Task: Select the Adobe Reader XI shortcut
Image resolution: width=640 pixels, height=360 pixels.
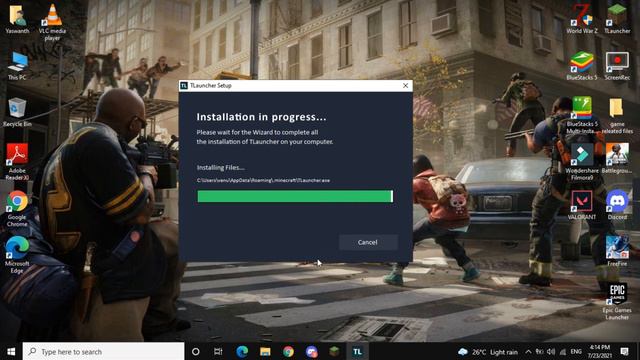Action: tap(17, 161)
